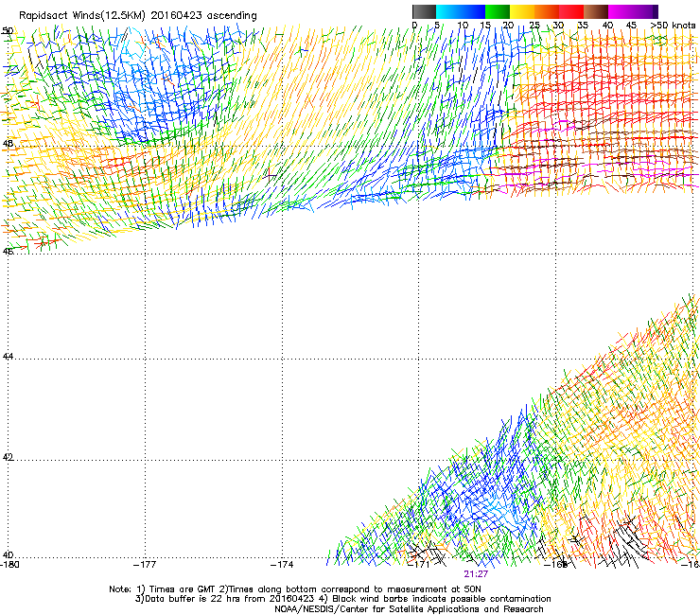
Task: Click the green 15-20 knots legend swatch
Action: [x=498, y=11]
